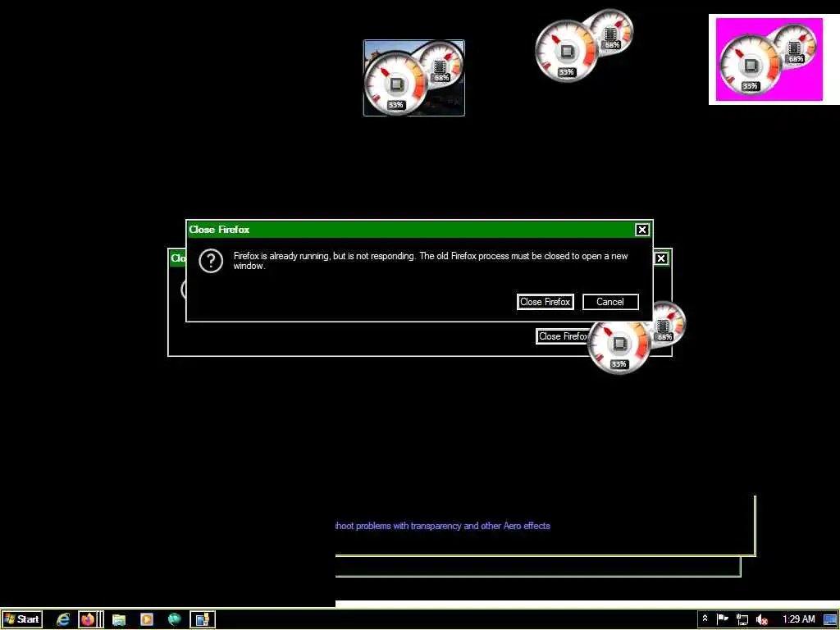Open Action Center flag icon in tray
Image resolution: width=840 pixels, height=630 pixels.
(723, 619)
